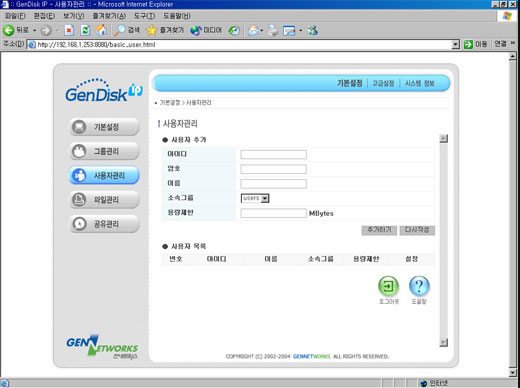Open the Search (검색) toolbar button
Image resolution: width=520 pixels, height=388 pixels.
pos(127,30)
